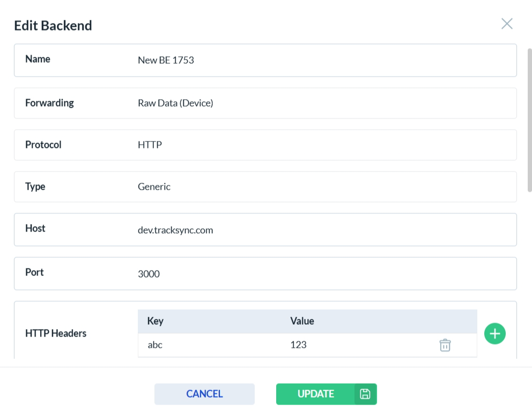
Task: Click the Host field dev.tracksync.com
Action: [x=322, y=230]
